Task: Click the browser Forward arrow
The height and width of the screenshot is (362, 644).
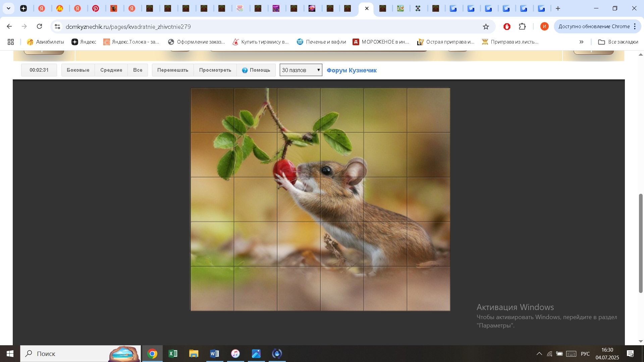Action: 24,26
